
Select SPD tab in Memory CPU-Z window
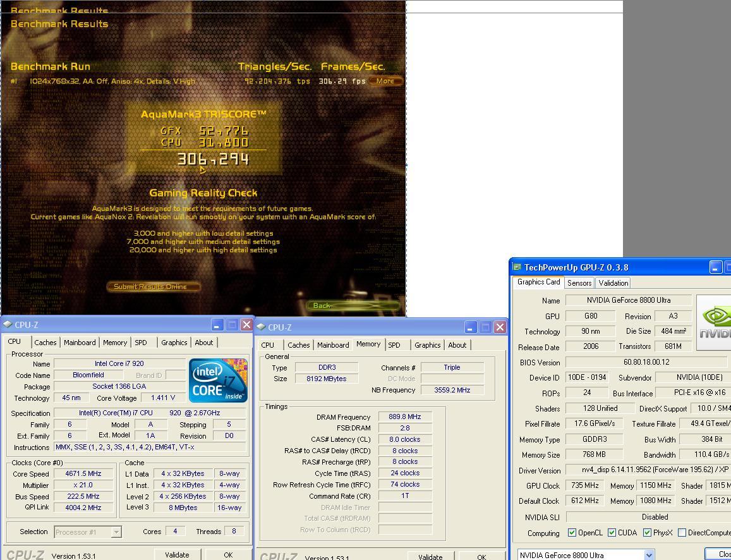pyautogui.click(x=394, y=345)
